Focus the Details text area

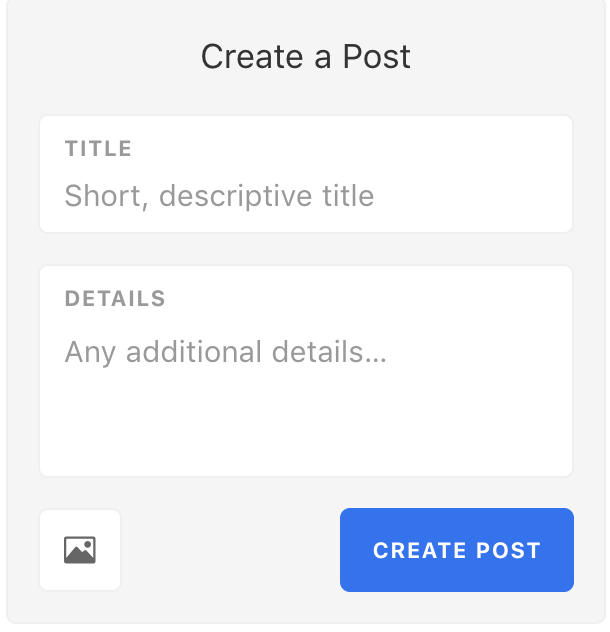click(306, 371)
